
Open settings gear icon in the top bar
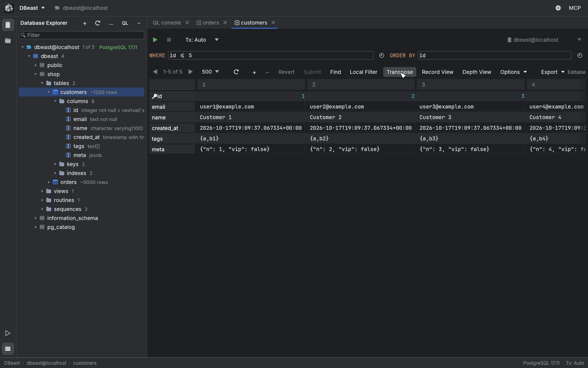click(x=558, y=8)
